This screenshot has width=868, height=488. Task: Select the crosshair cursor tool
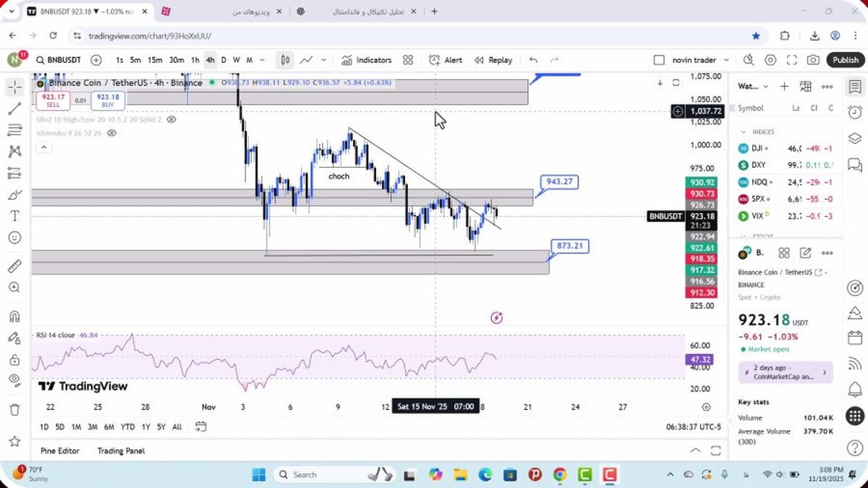(x=14, y=88)
